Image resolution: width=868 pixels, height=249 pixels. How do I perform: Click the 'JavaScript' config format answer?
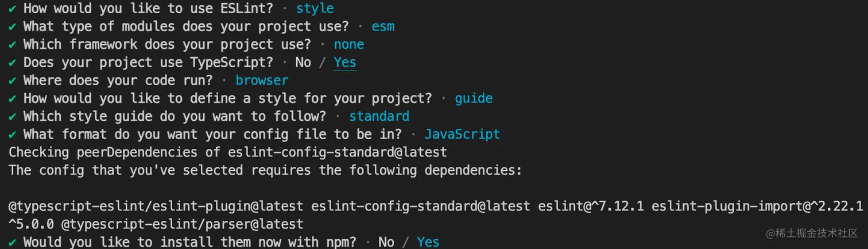click(x=462, y=134)
